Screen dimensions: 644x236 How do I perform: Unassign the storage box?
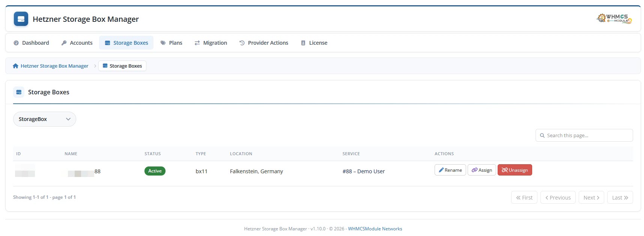(515, 170)
